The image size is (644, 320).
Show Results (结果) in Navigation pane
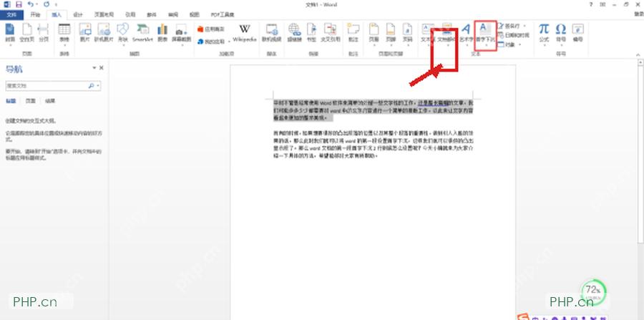pos(50,101)
